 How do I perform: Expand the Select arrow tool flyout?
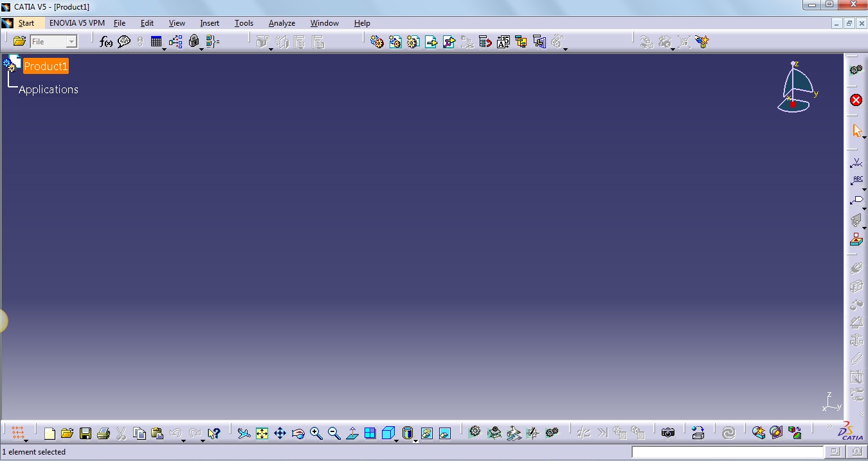864,138
